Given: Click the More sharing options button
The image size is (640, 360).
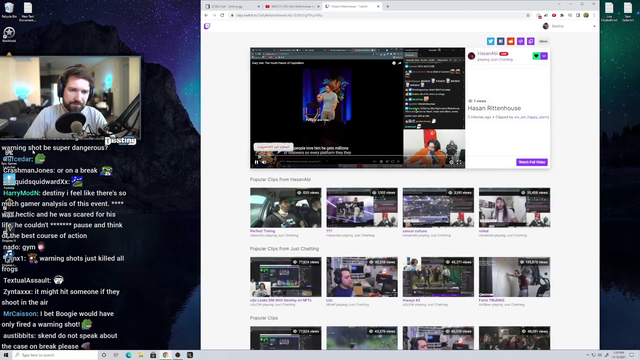Looking at the screenshot, I should coord(543,41).
